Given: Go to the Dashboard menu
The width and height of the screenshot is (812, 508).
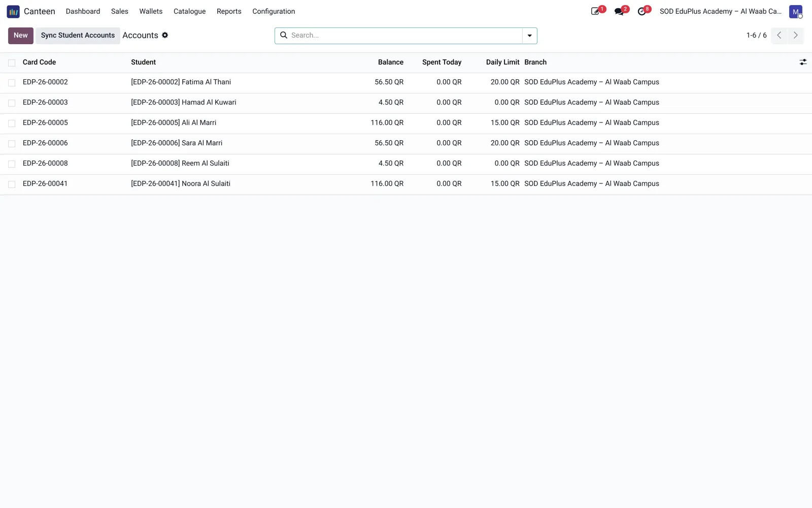Looking at the screenshot, I should 83,11.
